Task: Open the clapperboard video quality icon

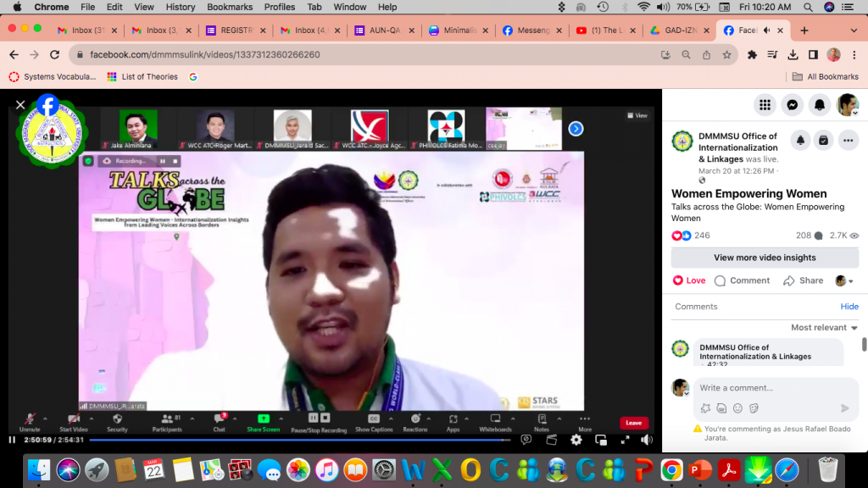Action: tap(551, 440)
